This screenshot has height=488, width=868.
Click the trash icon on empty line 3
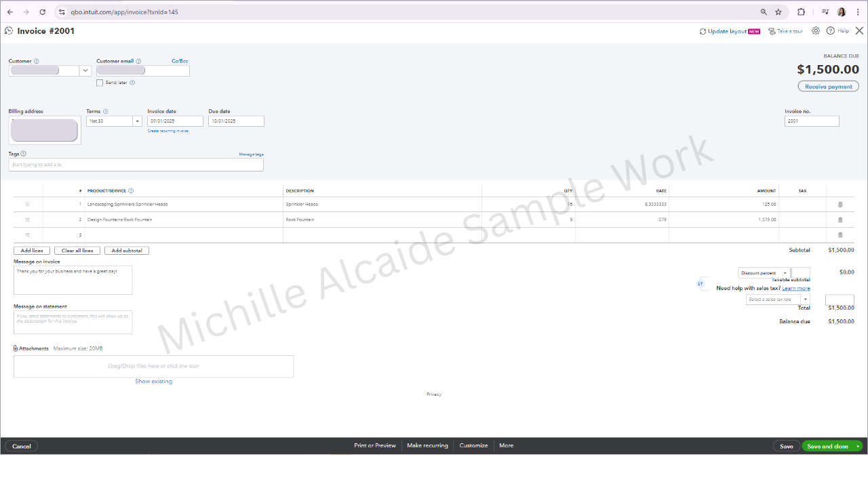840,235
